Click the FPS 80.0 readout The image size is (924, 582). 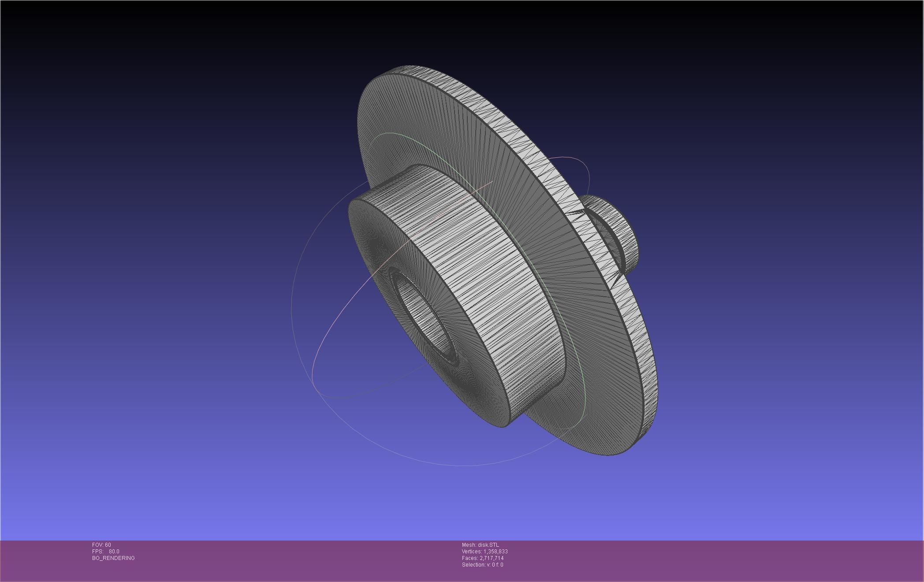(x=106, y=552)
